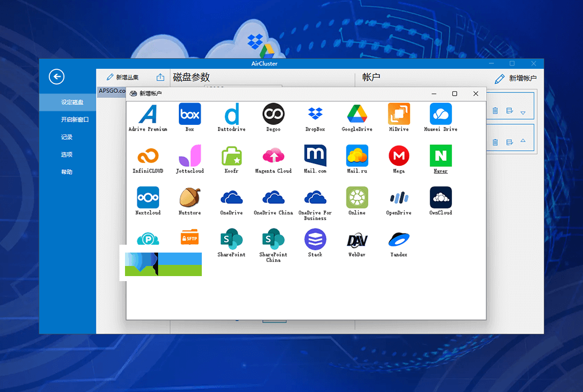This screenshot has width=583, height=392.
Task: Select the Mail.com provider
Action: 315,160
